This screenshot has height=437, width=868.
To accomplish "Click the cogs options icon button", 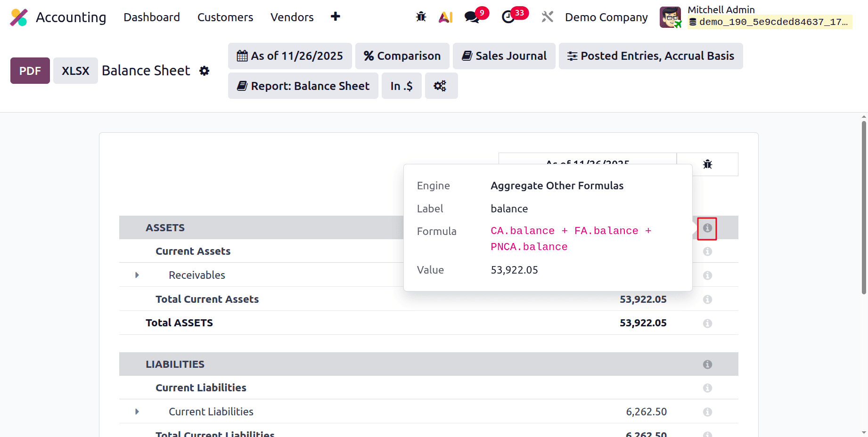I will (441, 86).
